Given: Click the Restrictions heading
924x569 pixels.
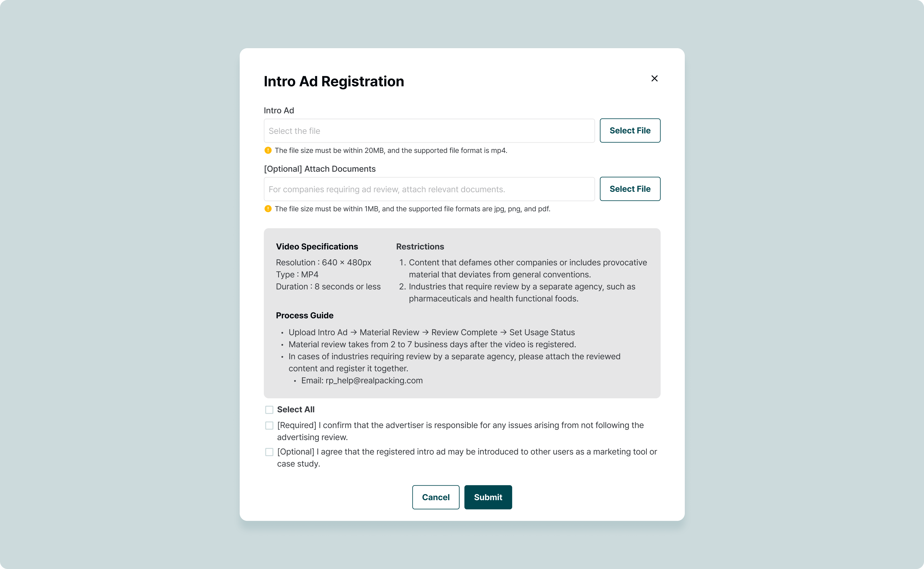Looking at the screenshot, I should [420, 246].
